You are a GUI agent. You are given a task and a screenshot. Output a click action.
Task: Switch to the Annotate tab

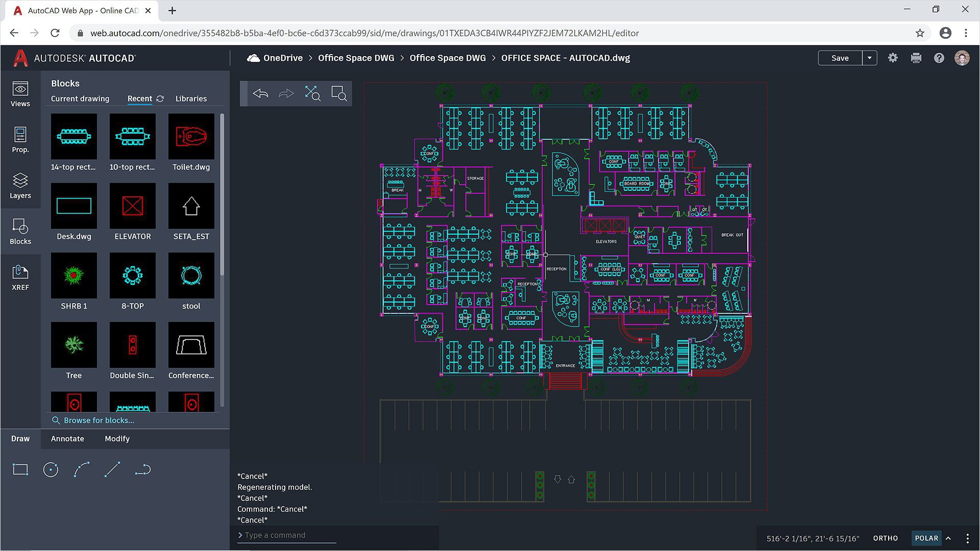[x=67, y=438]
